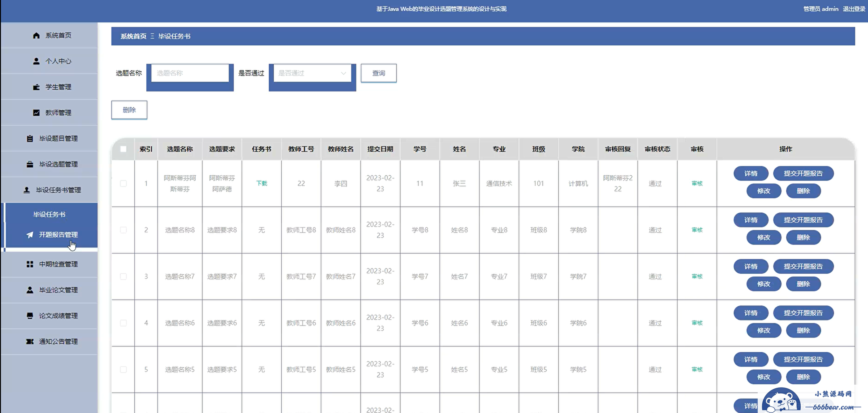Check the checkbox for row 选题名称6
The height and width of the screenshot is (413, 868).
[123, 323]
